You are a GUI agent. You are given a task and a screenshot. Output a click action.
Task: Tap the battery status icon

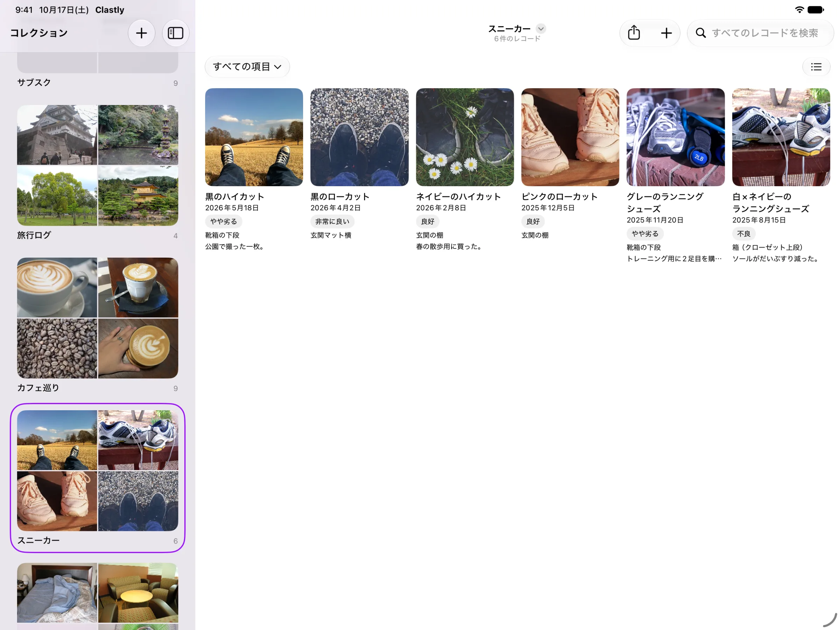pos(816,9)
